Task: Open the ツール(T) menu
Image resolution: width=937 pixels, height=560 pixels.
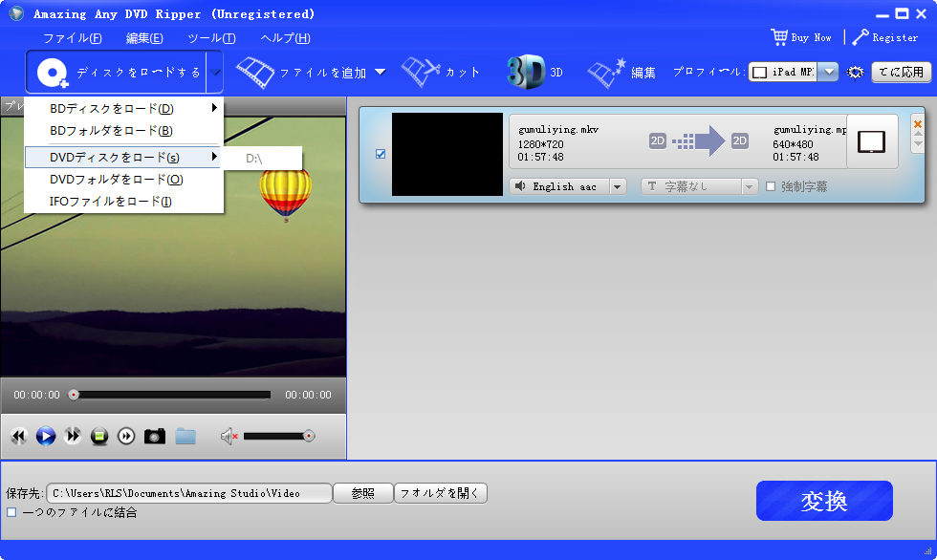Action: [211, 38]
